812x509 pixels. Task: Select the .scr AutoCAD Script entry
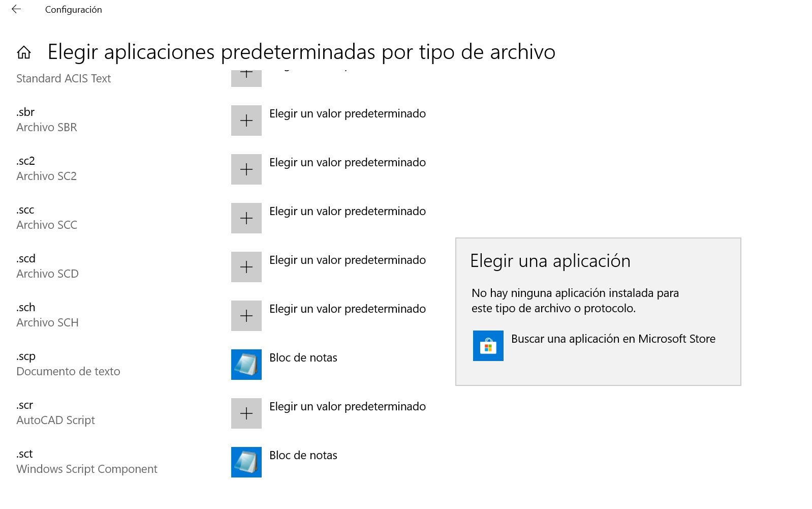56,412
